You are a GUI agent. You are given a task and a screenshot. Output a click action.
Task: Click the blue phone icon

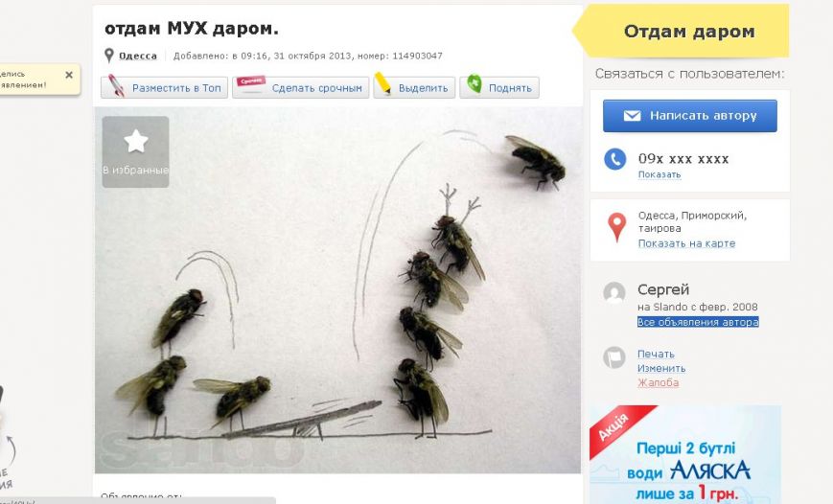[x=615, y=159]
